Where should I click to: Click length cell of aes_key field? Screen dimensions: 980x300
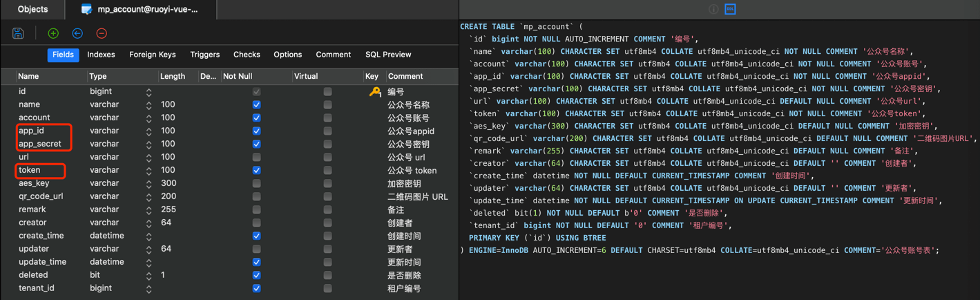coord(177,183)
